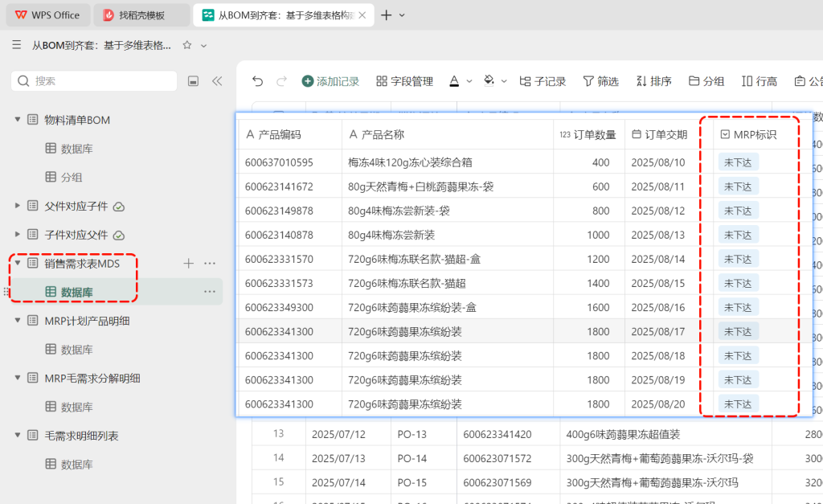The width and height of the screenshot is (823, 504).
Task: Collapse the 毛需求明细列表 tree node
Action: (x=18, y=435)
